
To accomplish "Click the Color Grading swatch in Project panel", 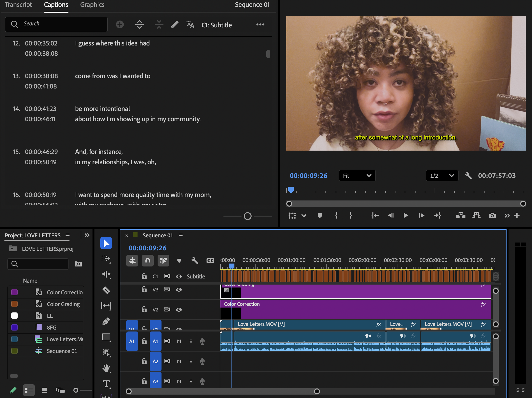I will tap(14, 304).
